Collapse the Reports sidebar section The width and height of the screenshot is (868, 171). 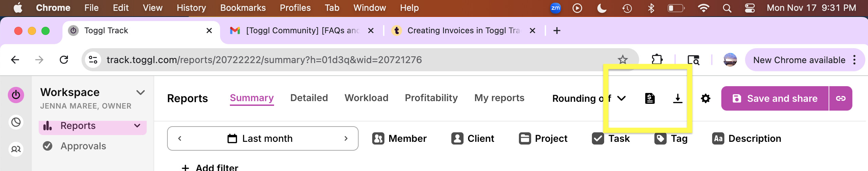click(x=137, y=126)
